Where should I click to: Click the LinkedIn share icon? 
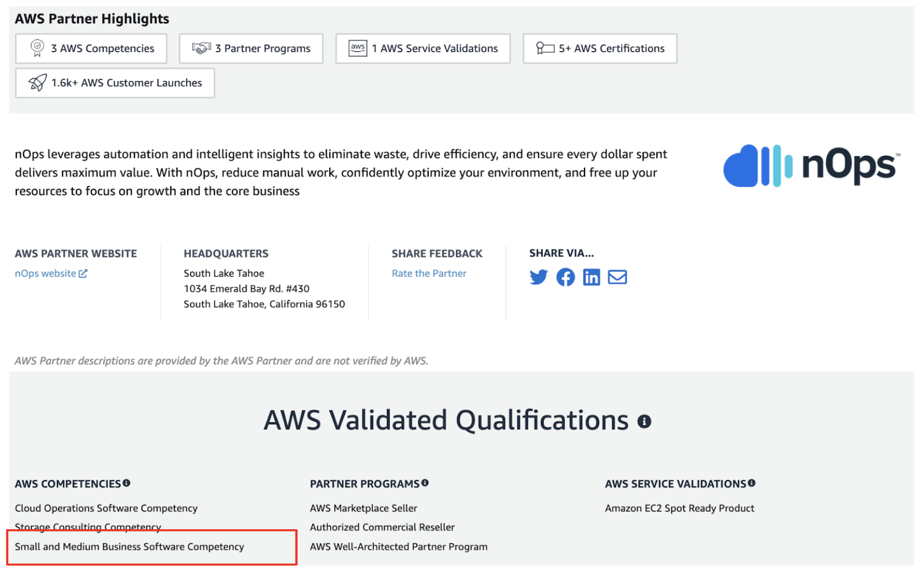click(592, 277)
